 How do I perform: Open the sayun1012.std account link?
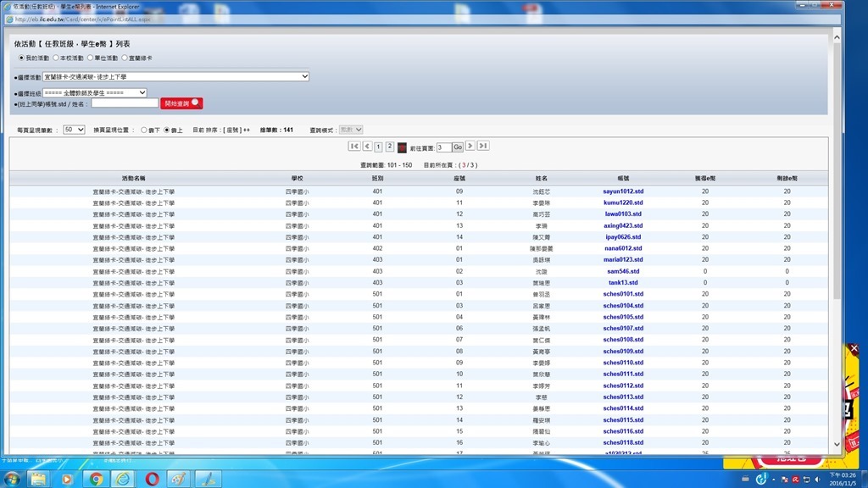623,191
